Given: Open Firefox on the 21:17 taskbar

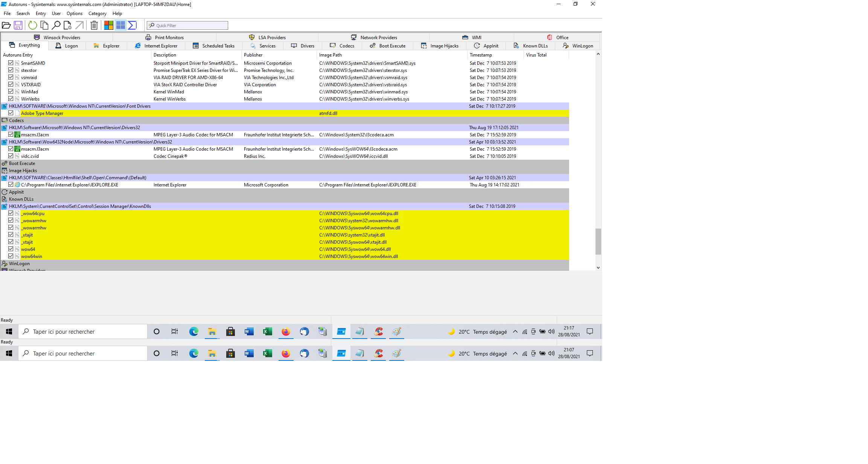Looking at the screenshot, I should tap(286, 331).
